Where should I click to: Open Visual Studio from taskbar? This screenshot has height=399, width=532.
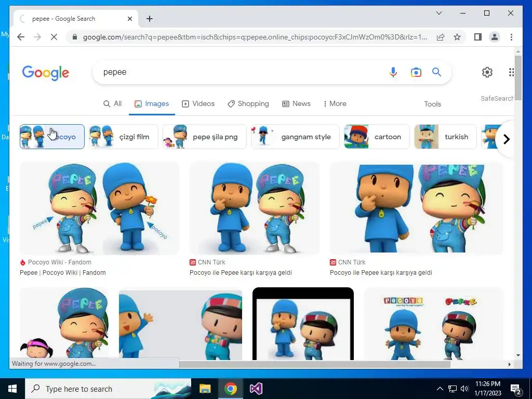(x=256, y=389)
